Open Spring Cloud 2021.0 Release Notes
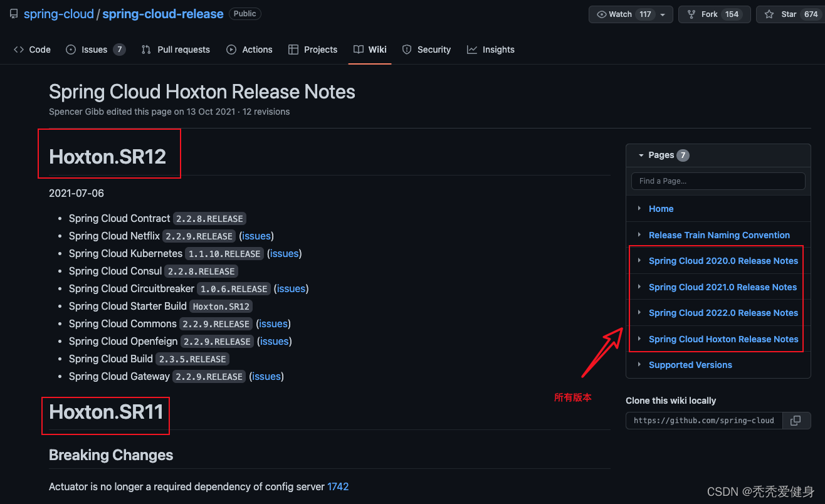Viewport: 825px width, 504px height. tap(723, 287)
